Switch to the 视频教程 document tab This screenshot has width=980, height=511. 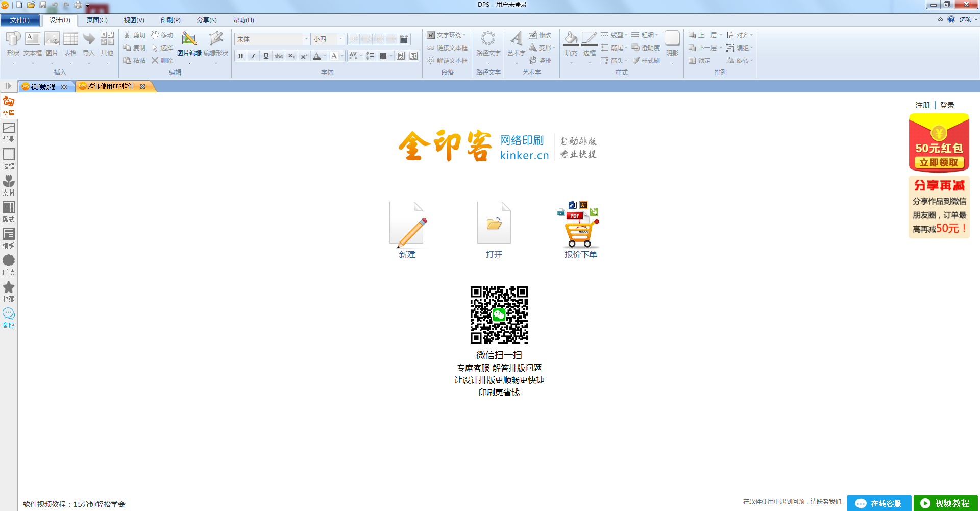pyautogui.click(x=43, y=87)
